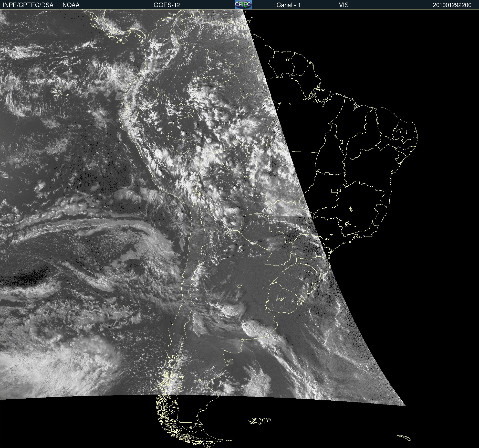Click the GOES-12 satellite label
The height and width of the screenshot is (448, 479).
point(167,5)
